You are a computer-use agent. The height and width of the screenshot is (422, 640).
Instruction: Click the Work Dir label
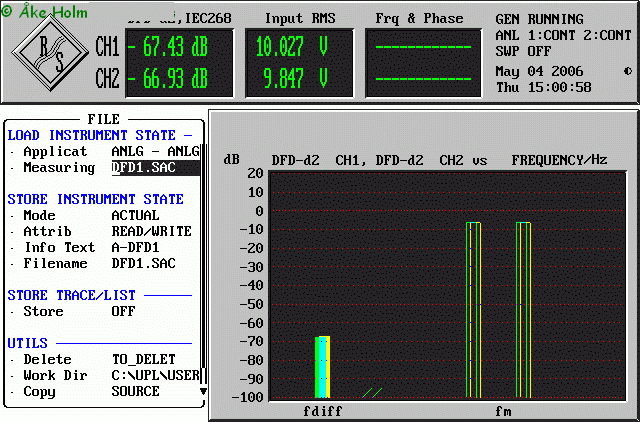coord(56,375)
